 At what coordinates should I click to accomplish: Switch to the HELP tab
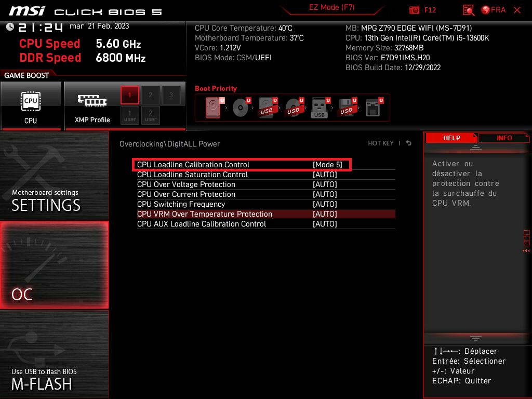(451, 138)
